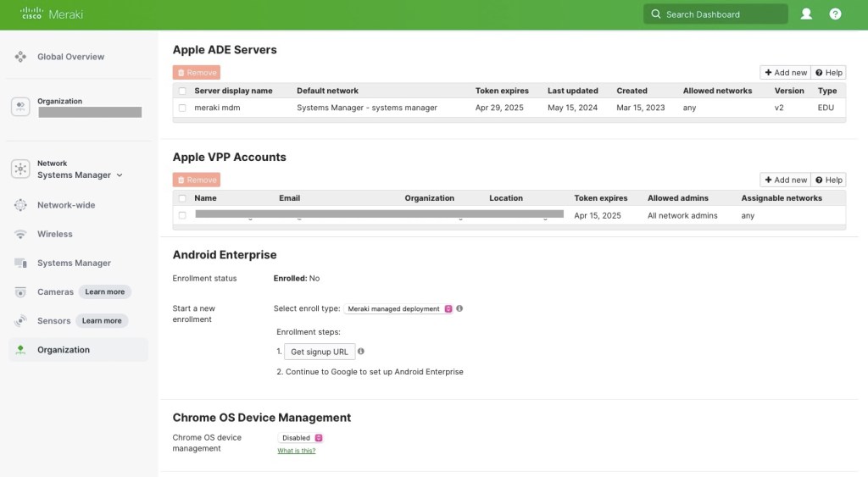Screen dimensions: 868x477
Task: Select Systems Manager in the sidebar menu
Action: pyautogui.click(x=74, y=263)
